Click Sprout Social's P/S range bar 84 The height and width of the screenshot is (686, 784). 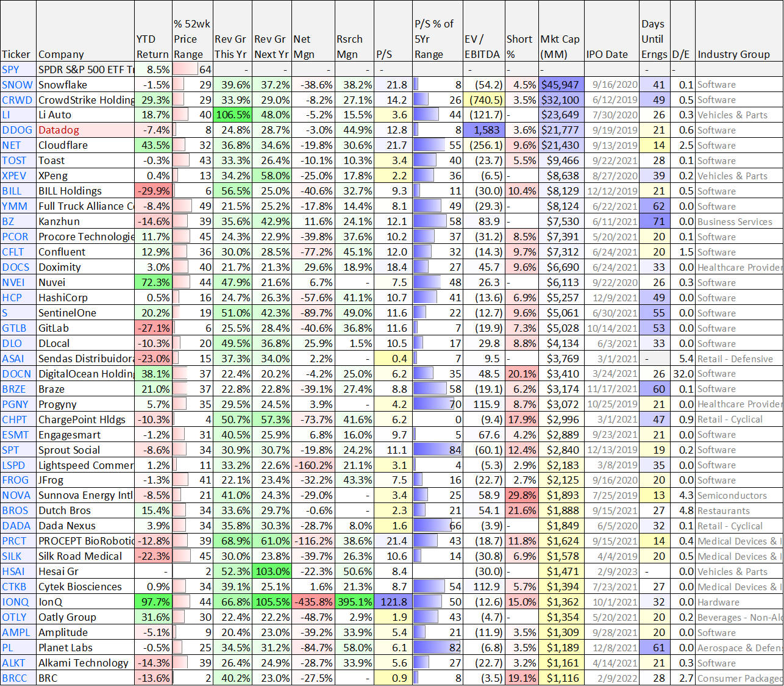pyautogui.click(x=438, y=450)
